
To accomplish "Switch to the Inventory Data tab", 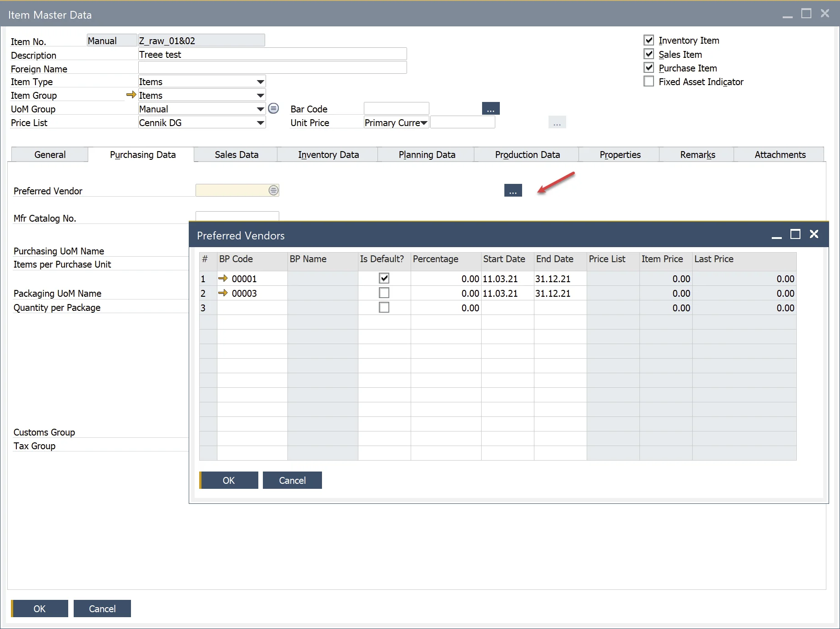I will click(x=328, y=155).
